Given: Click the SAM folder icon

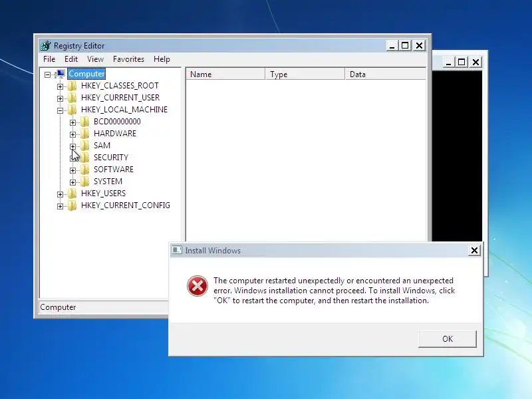Looking at the screenshot, I should click(85, 146).
